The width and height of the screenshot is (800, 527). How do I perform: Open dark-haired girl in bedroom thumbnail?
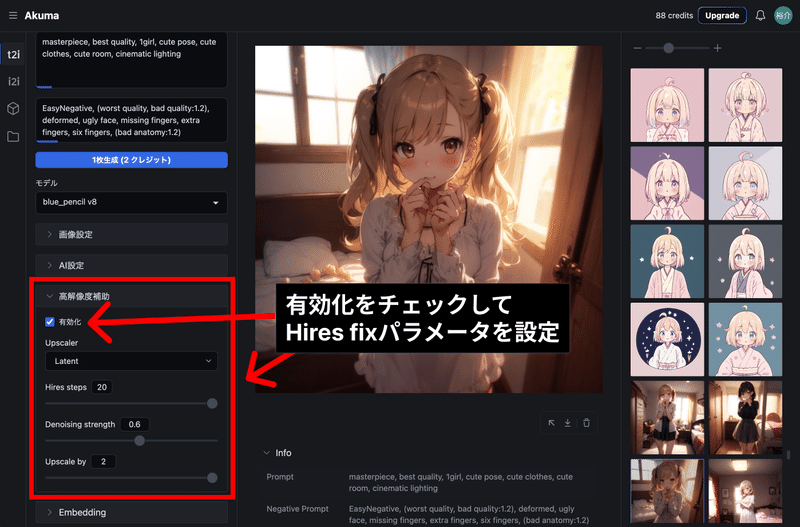coord(745,417)
